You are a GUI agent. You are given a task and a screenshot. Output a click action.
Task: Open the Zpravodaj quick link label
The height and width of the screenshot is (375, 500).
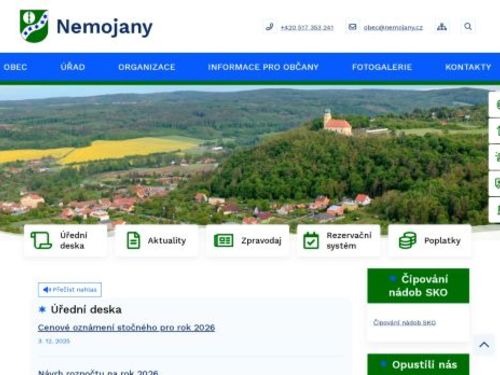pyautogui.click(x=261, y=240)
